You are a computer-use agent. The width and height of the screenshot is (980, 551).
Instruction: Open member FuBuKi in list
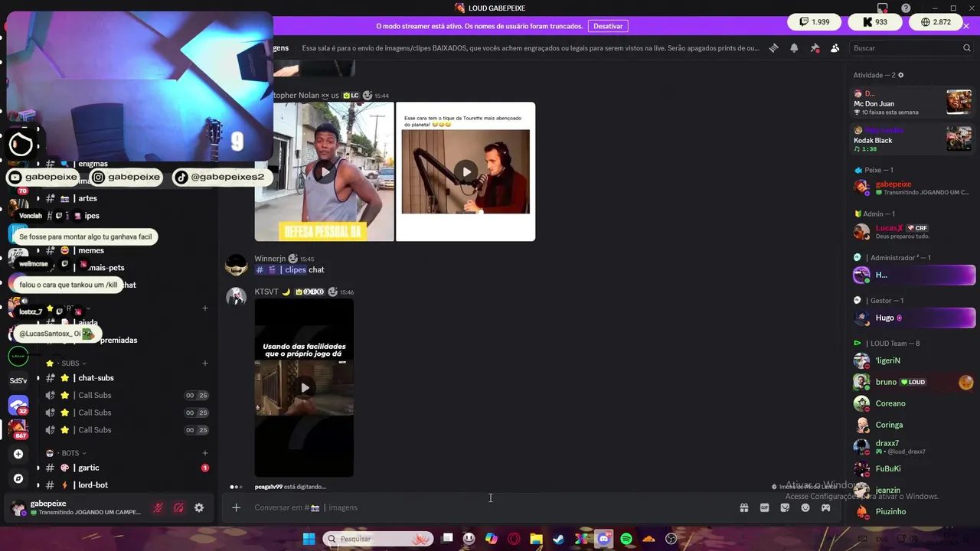click(x=913, y=468)
